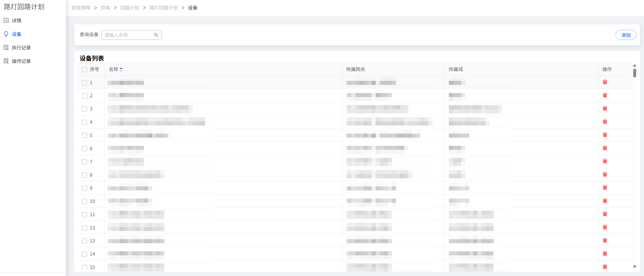The width and height of the screenshot is (644, 276).
Task: Click the 执行记录 sidebar icon
Action: [x=6, y=47]
